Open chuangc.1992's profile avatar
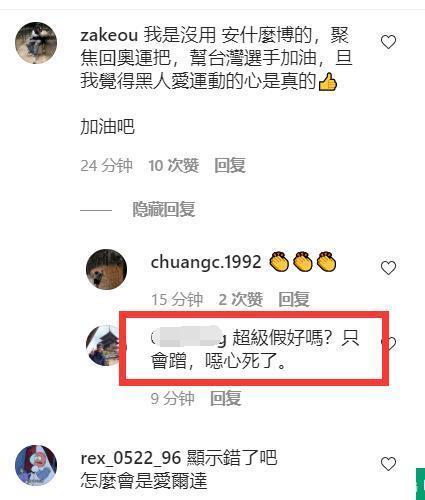The image size is (425, 500). click(x=106, y=269)
